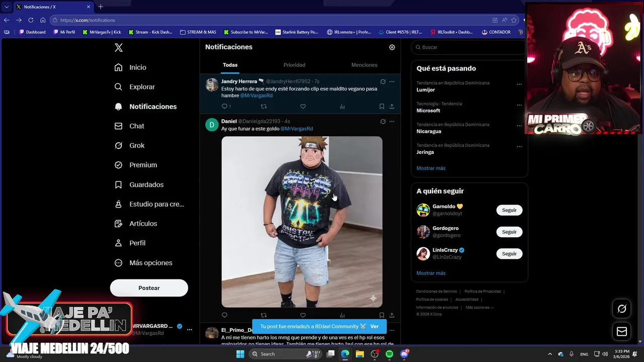Click Mostrar más under trends
Screen dimensions: 644x362
tap(431, 168)
